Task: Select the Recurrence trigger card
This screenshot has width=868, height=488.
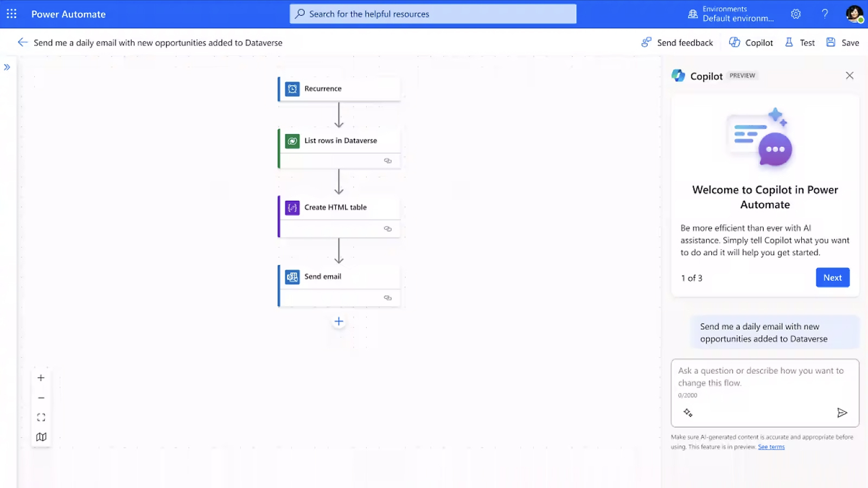Action: click(339, 89)
